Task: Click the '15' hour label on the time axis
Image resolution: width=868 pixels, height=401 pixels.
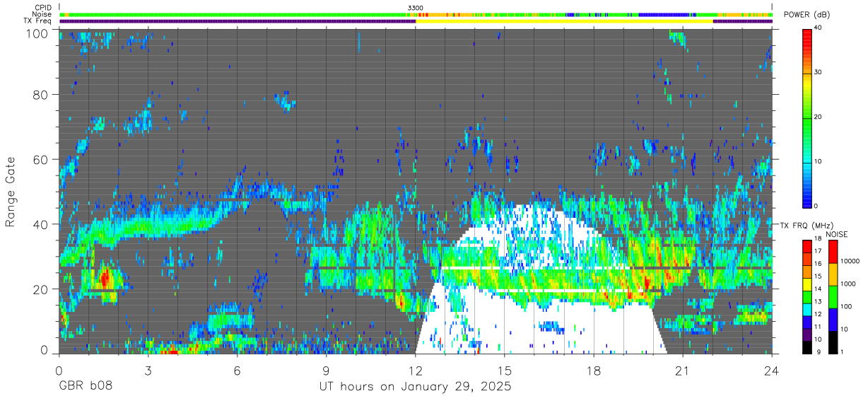Action: pyautogui.click(x=505, y=370)
